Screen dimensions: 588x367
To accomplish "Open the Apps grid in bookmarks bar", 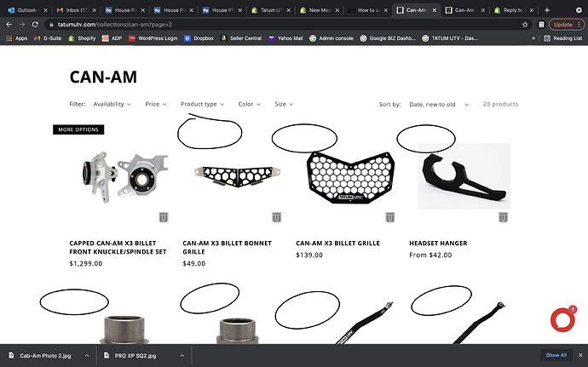I will (x=16, y=38).
